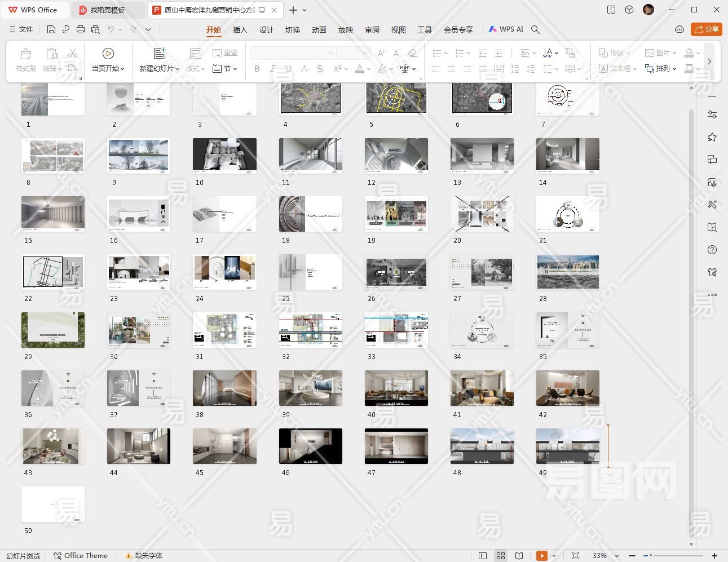Switch to reading view in status bar
Screen dimensions: 728x562
pyautogui.click(x=519, y=556)
